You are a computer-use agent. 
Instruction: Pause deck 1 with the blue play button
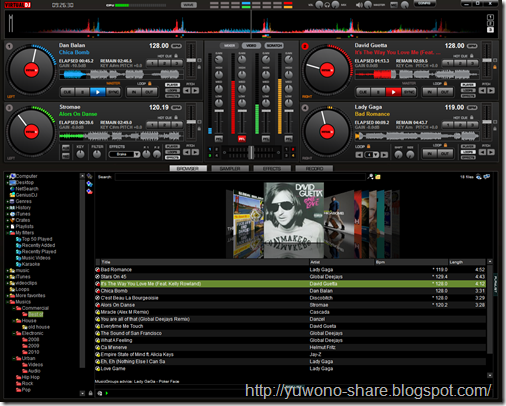pyautogui.click(x=97, y=92)
